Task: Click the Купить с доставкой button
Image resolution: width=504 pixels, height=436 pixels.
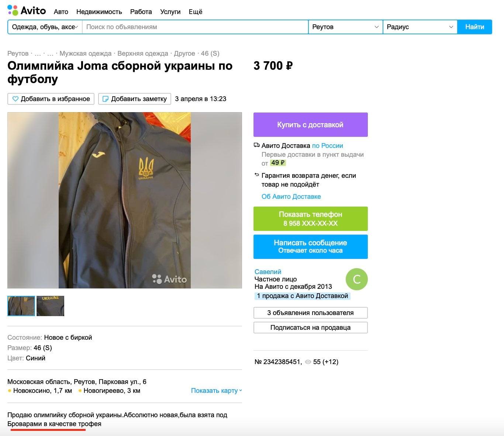Action: pos(311,125)
